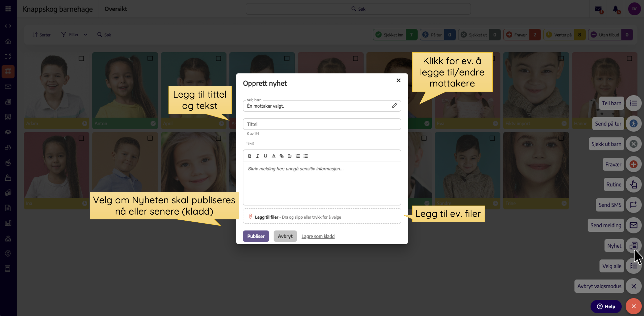The width and height of the screenshot is (644, 316).
Task: Filter by Uten tilbud status
Action: (x=611, y=35)
